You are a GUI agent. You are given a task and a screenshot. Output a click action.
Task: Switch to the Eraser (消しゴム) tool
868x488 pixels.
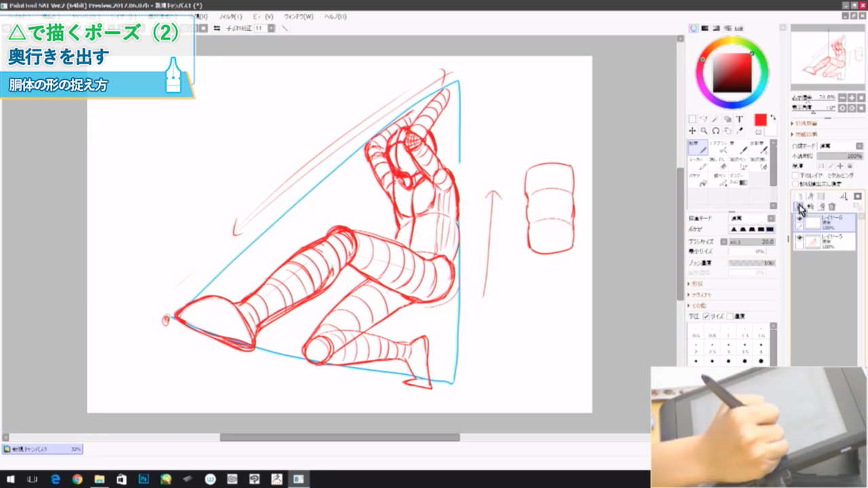[x=719, y=165]
